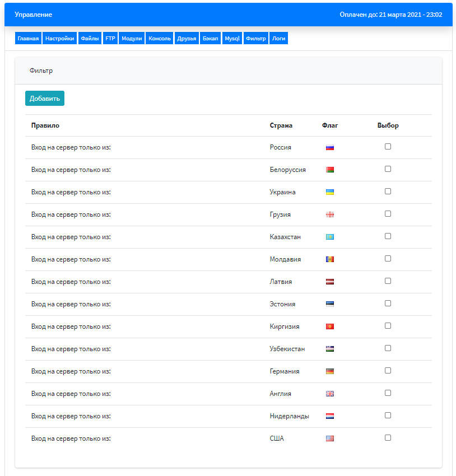Click the Правило column header

pos(45,125)
